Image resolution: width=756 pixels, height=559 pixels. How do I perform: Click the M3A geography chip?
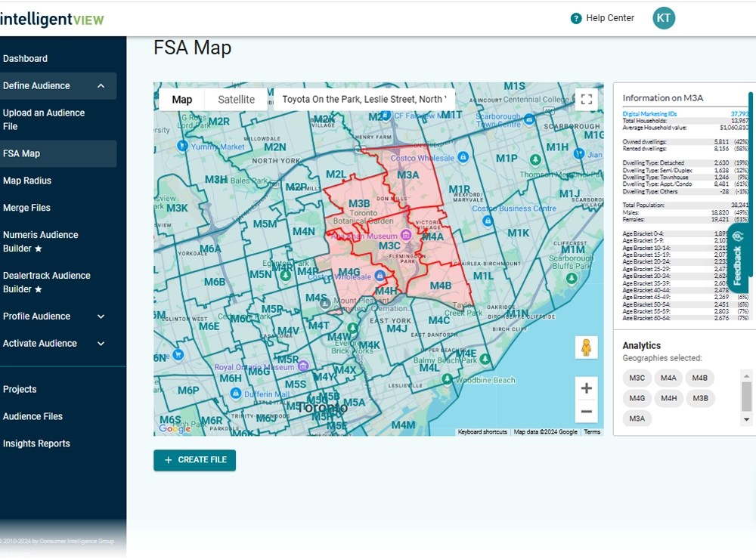(x=637, y=418)
